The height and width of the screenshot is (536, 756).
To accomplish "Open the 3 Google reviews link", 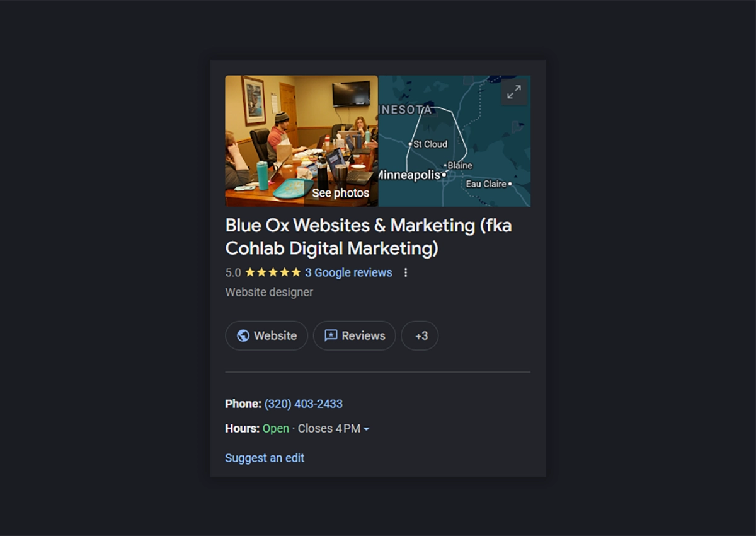I will pyautogui.click(x=348, y=272).
